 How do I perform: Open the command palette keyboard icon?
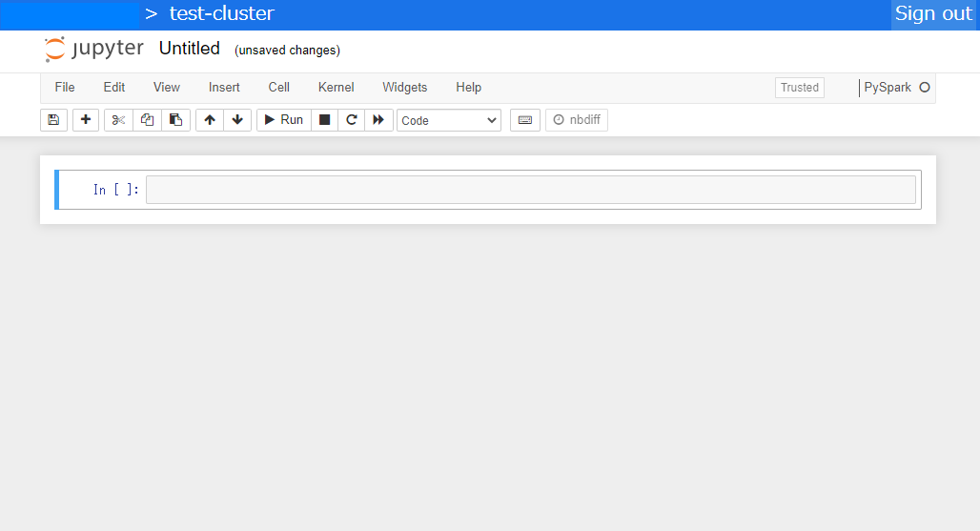[525, 120]
